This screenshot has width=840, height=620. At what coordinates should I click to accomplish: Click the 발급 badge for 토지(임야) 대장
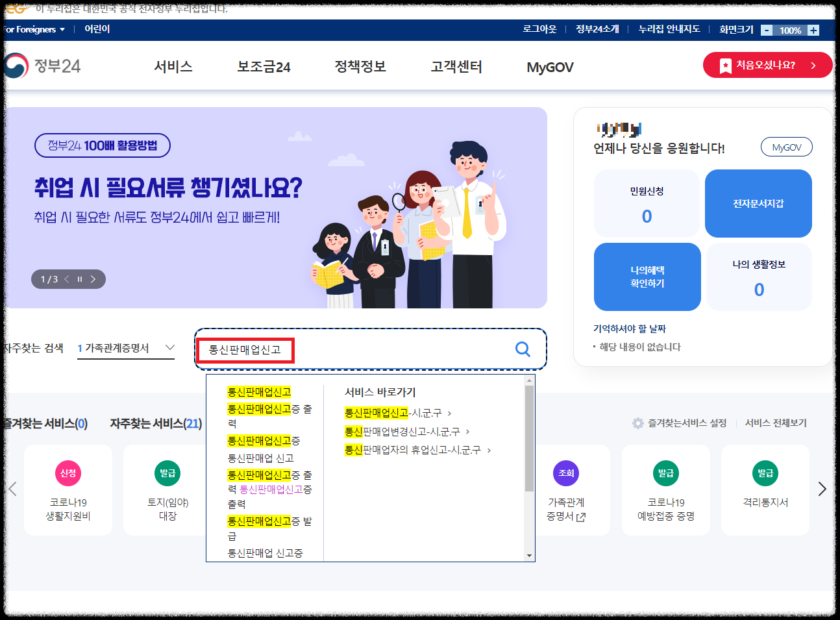point(167,473)
